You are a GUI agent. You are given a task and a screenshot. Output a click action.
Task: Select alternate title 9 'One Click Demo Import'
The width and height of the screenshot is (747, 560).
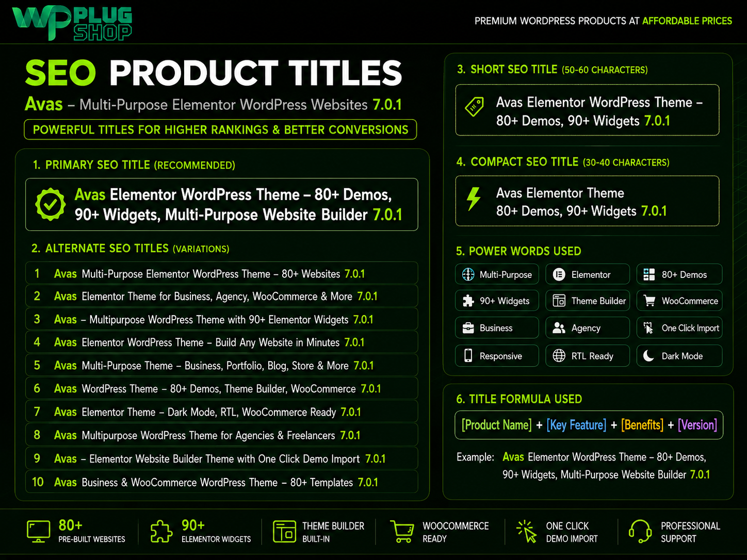(x=222, y=458)
